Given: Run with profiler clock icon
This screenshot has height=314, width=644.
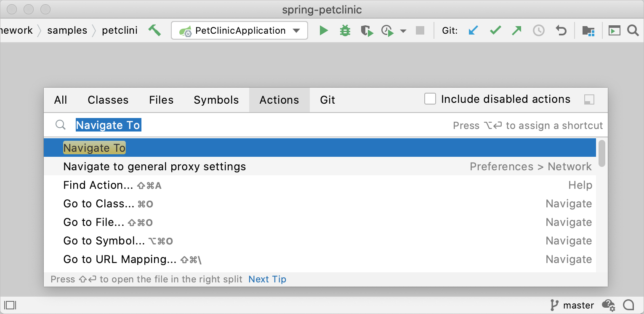Looking at the screenshot, I should click(x=387, y=31).
